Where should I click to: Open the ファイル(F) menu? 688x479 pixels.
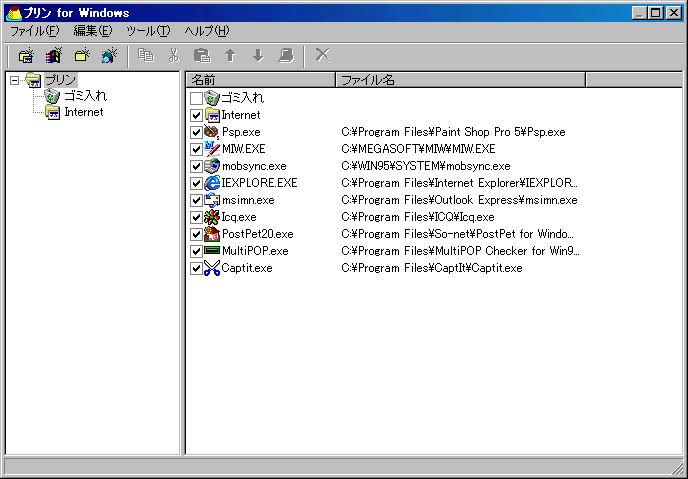[34, 31]
